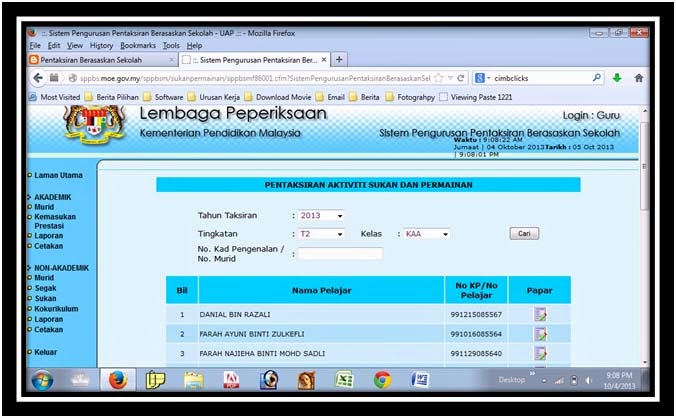The width and height of the screenshot is (676, 418).
Task: Click the network signal tray icon
Action: (559, 380)
